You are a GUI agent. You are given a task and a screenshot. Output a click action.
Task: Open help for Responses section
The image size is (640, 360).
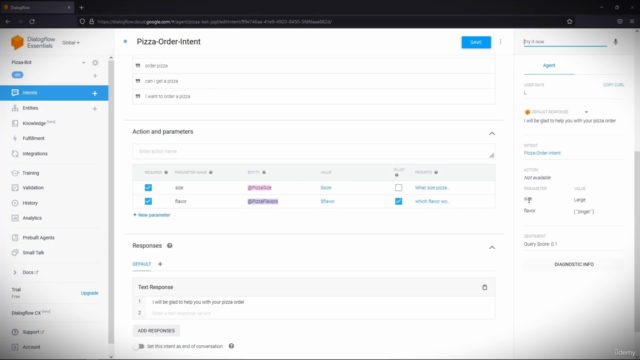tap(170, 246)
